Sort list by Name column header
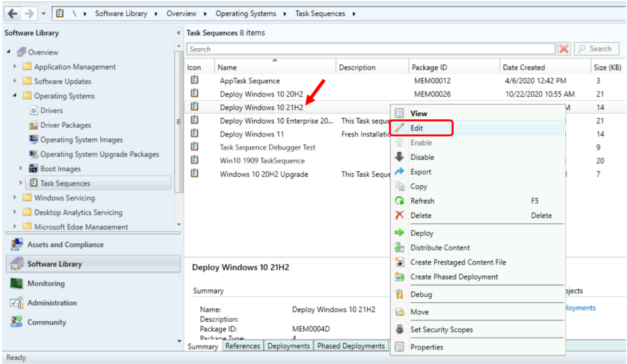Screen dimensions: 627x364 [x=275, y=67]
